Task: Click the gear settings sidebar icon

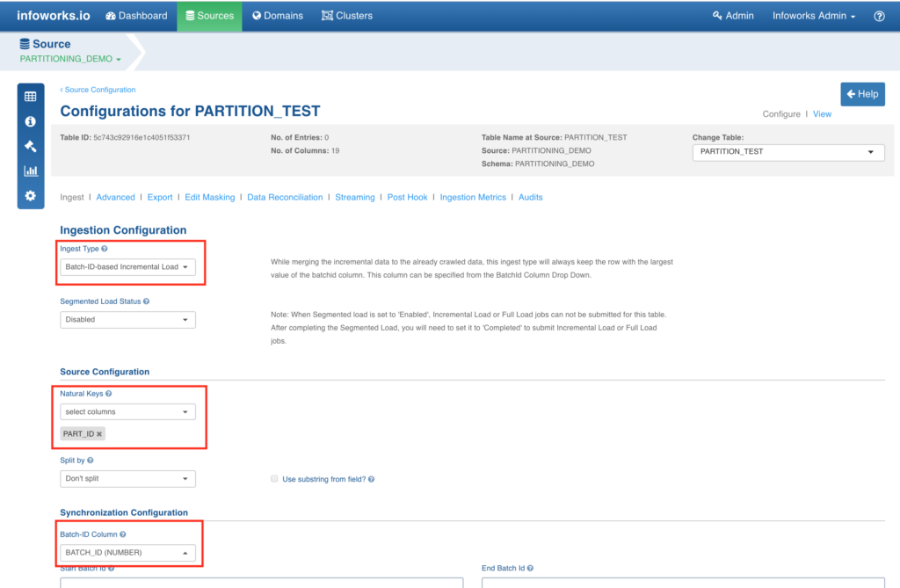Action: [x=31, y=196]
